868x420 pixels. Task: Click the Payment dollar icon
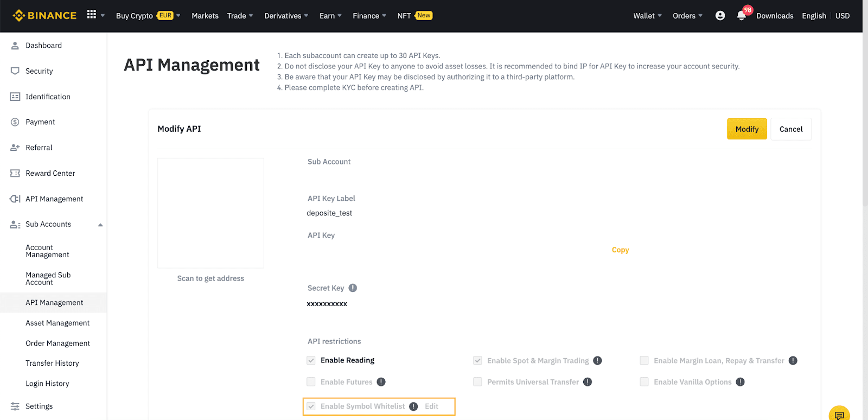[15, 122]
